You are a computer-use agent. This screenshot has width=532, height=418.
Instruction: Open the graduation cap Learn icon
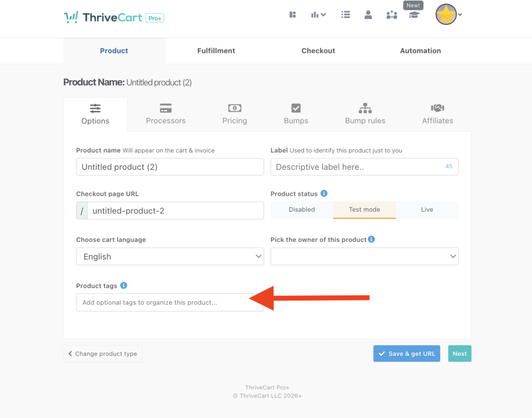tap(414, 15)
